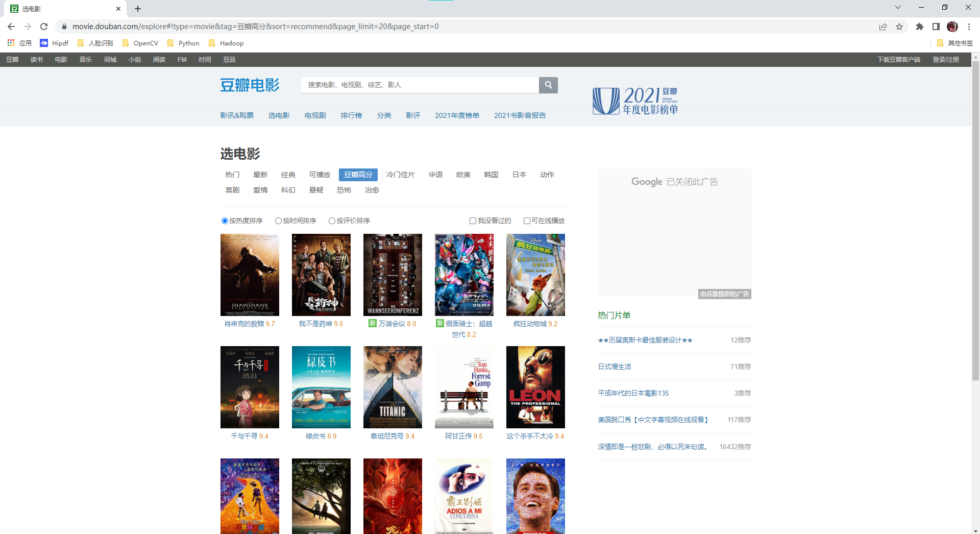This screenshot has width=980, height=534.
Task: Click 下载豆瓣客户端 link
Action: (x=898, y=60)
